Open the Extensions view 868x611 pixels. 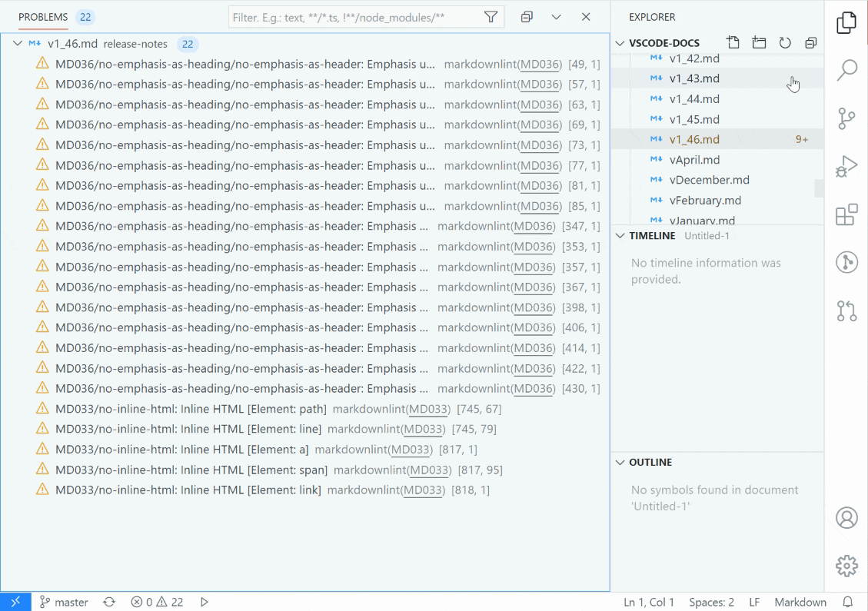click(846, 214)
